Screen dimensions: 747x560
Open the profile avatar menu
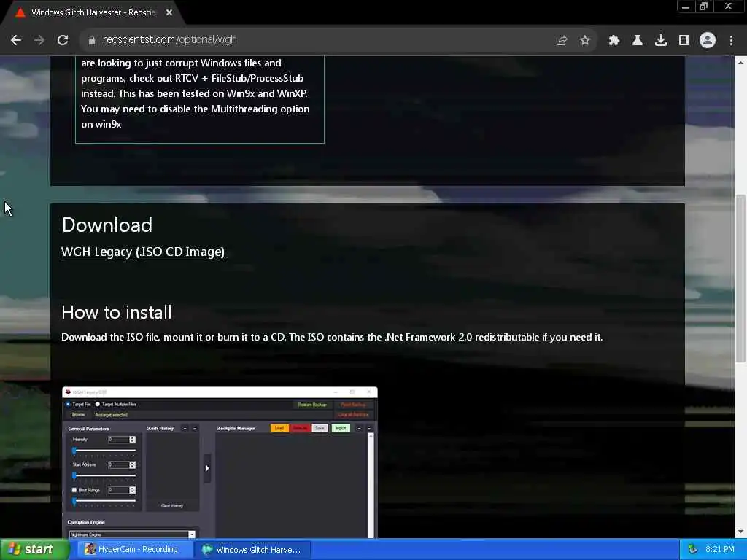click(708, 40)
